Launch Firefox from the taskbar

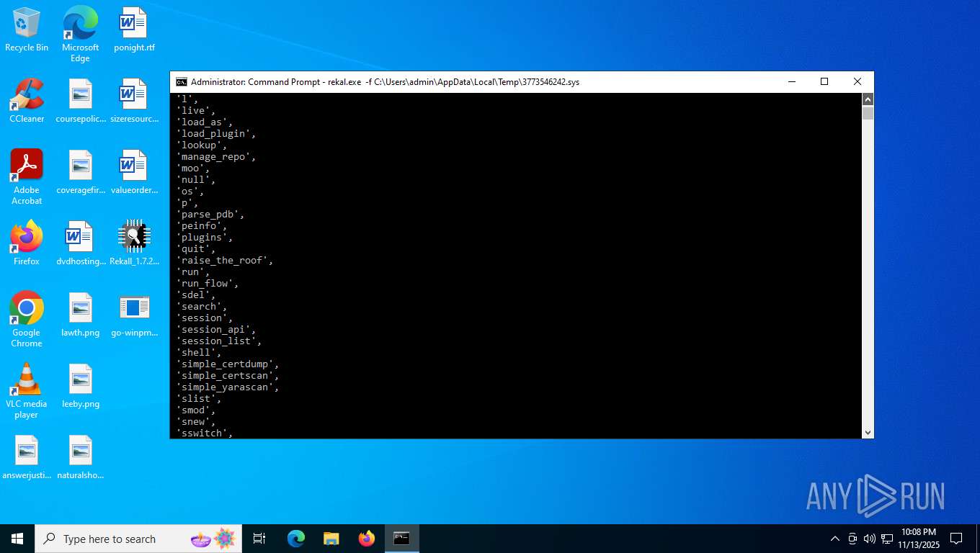click(x=367, y=539)
